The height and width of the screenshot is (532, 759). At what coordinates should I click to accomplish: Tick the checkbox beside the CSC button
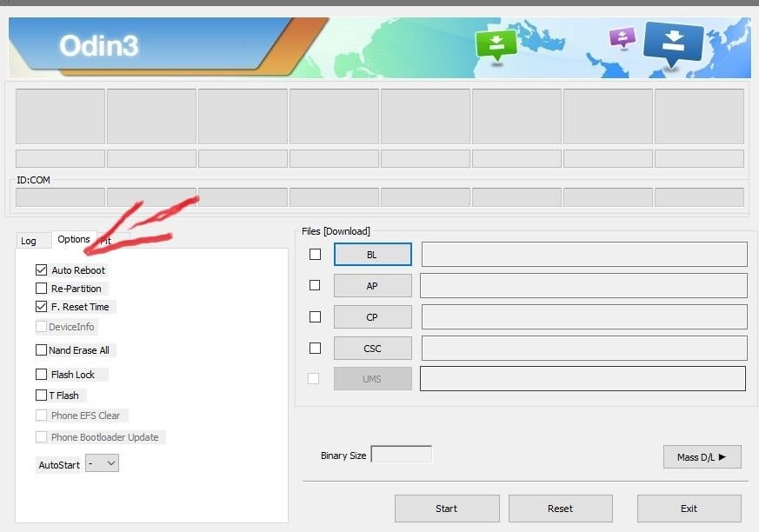tap(315, 348)
